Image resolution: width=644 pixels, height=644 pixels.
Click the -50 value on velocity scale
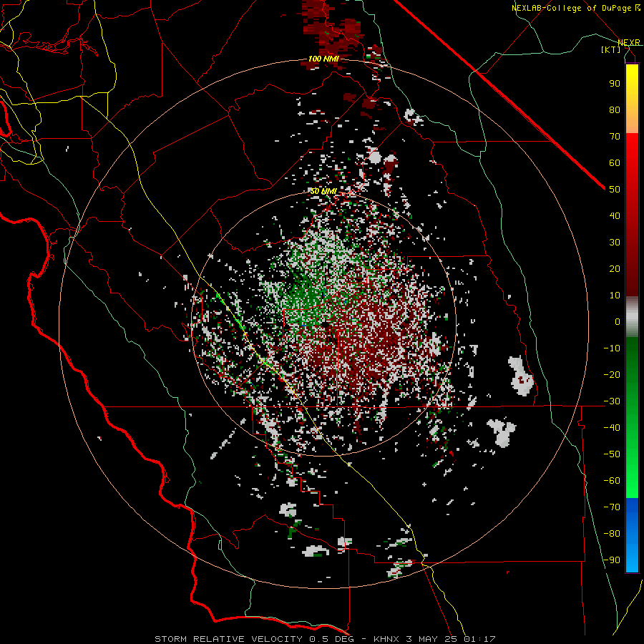click(x=612, y=454)
